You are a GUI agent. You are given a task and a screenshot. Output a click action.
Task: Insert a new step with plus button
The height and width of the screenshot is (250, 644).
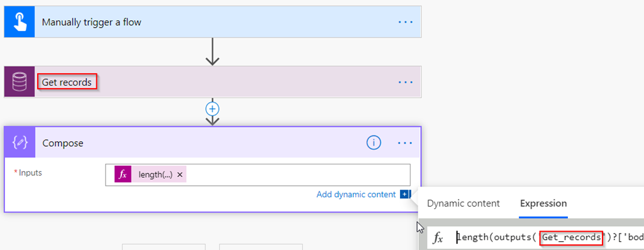[213, 109]
